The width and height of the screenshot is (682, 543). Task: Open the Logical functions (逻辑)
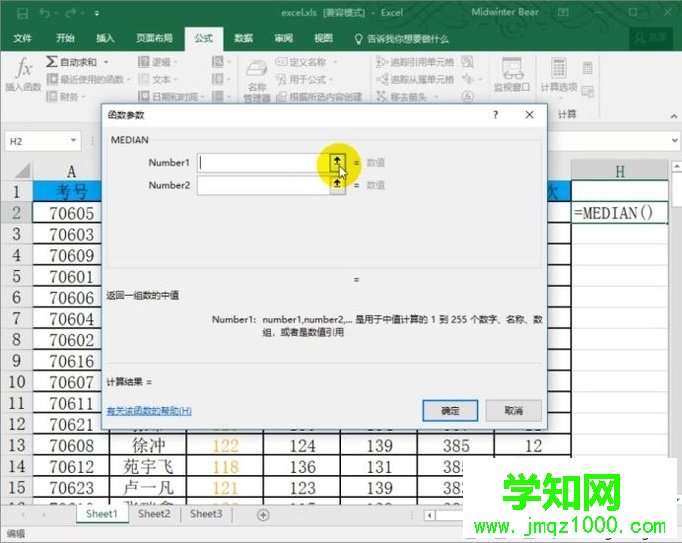point(157,62)
